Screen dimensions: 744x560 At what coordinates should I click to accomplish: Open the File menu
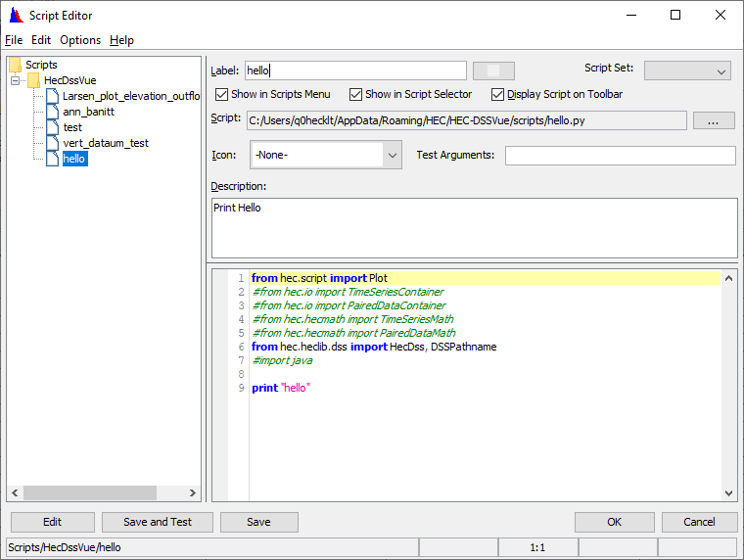13,40
